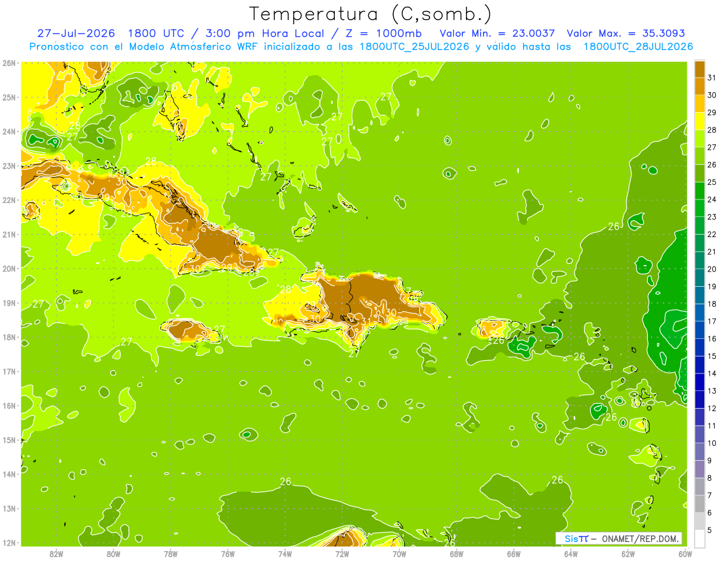Click the '78W' longitude axis label
Image resolution: width=728 pixels, height=562 pixels.
tap(170, 554)
